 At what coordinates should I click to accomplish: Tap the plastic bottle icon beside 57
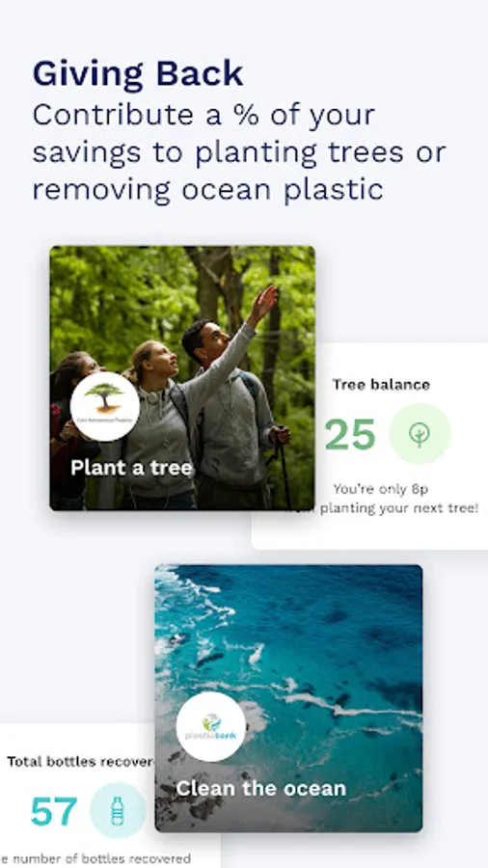(x=118, y=810)
